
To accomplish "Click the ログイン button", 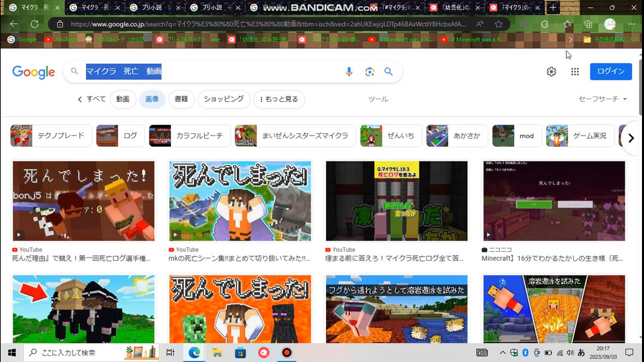I will pyautogui.click(x=610, y=72).
